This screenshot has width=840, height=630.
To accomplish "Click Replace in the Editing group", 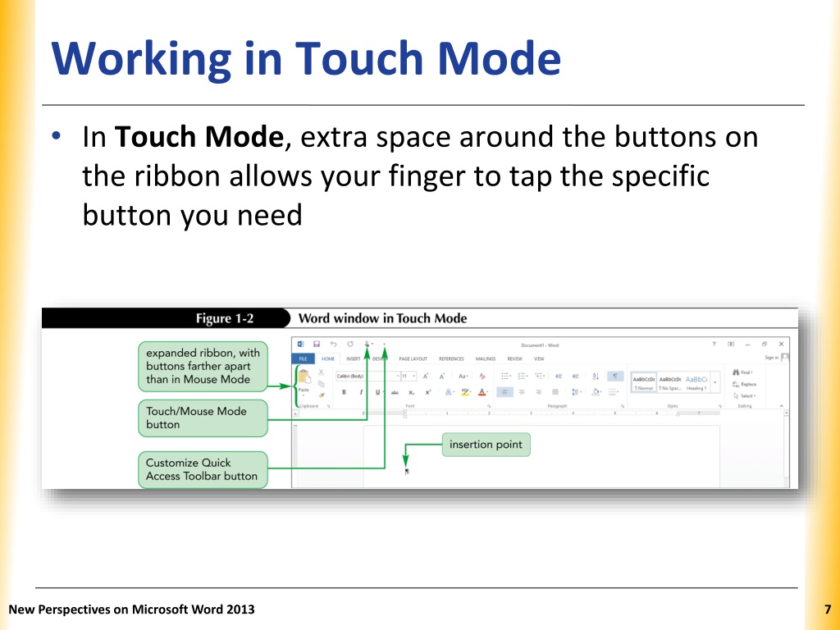I will tap(745, 384).
